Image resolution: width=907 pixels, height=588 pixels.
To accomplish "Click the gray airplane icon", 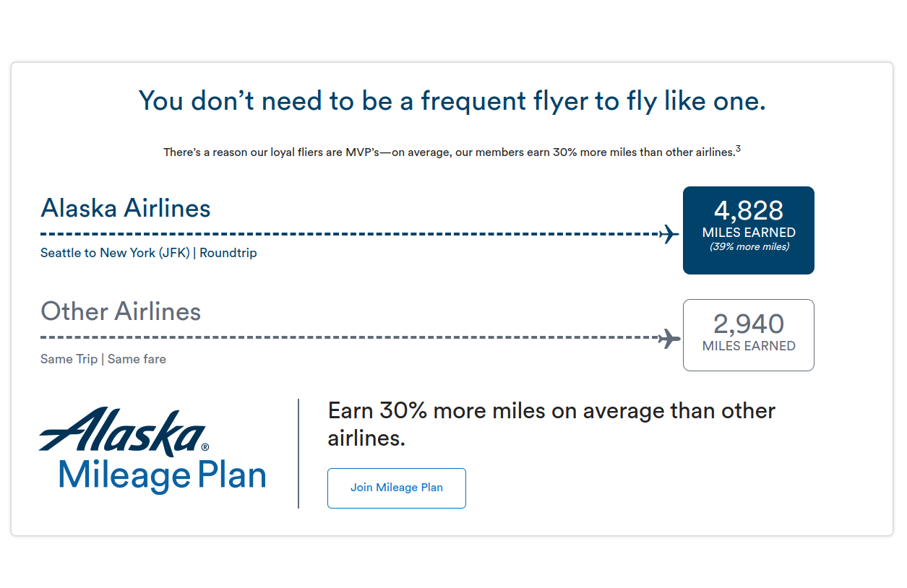I will pos(670,338).
